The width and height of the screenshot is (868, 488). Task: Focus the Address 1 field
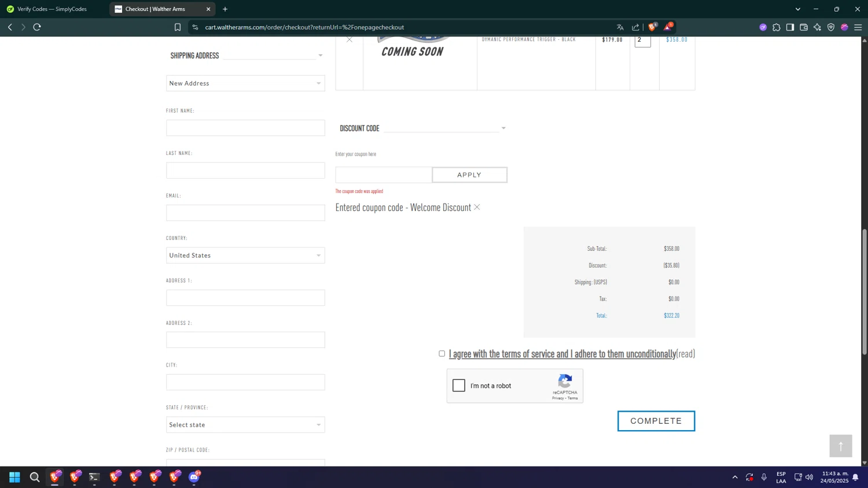(245, 298)
